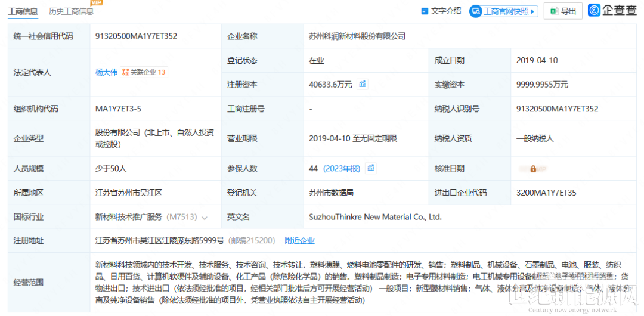Select registration authority 苏州市数据局
This screenshot has height=316, width=644.
pos(331,193)
